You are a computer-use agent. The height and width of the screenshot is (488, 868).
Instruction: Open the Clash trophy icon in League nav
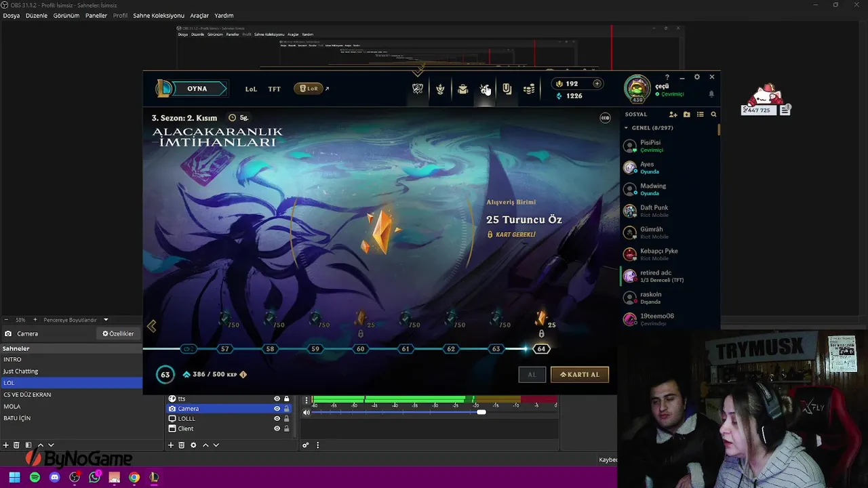tap(418, 89)
